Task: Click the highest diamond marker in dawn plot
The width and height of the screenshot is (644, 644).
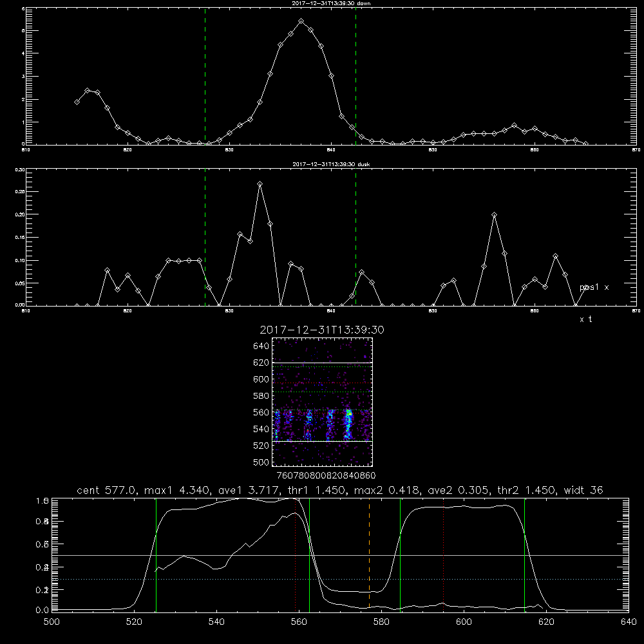Action: click(301, 21)
